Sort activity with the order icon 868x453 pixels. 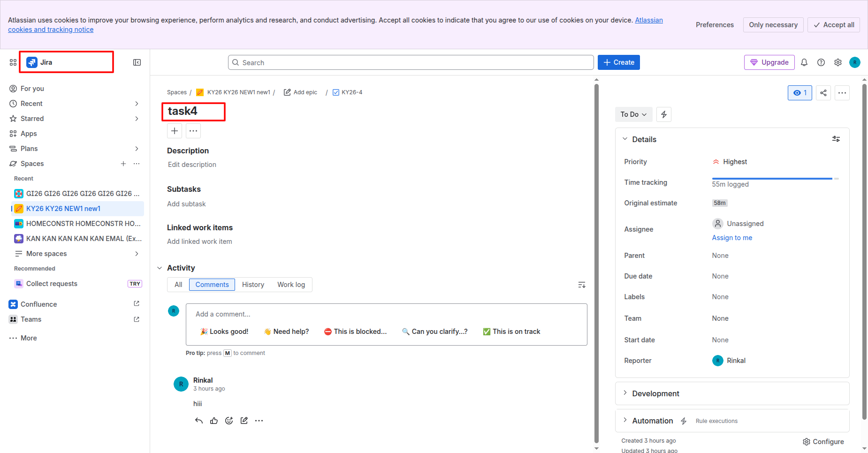(582, 285)
